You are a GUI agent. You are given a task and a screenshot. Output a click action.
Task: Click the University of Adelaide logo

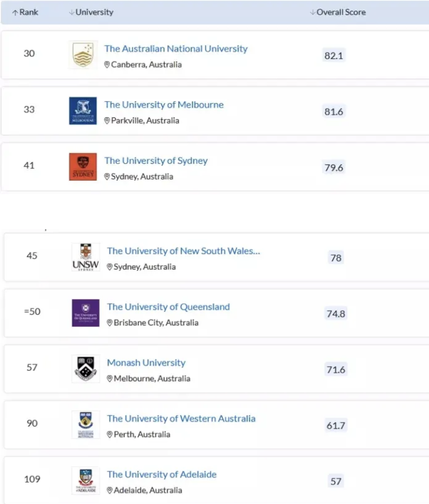coord(86,480)
